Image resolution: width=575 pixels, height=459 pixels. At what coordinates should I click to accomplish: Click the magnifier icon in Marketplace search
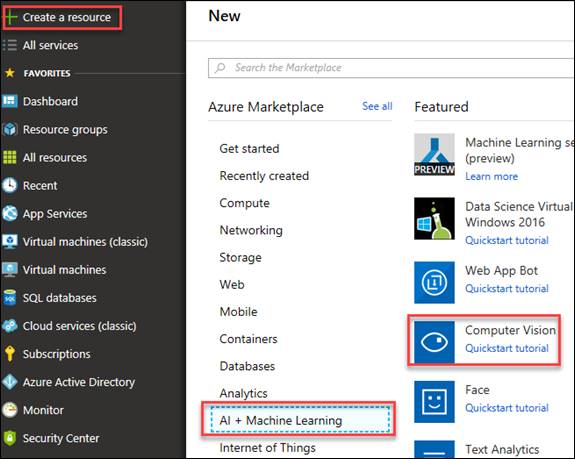[220, 67]
